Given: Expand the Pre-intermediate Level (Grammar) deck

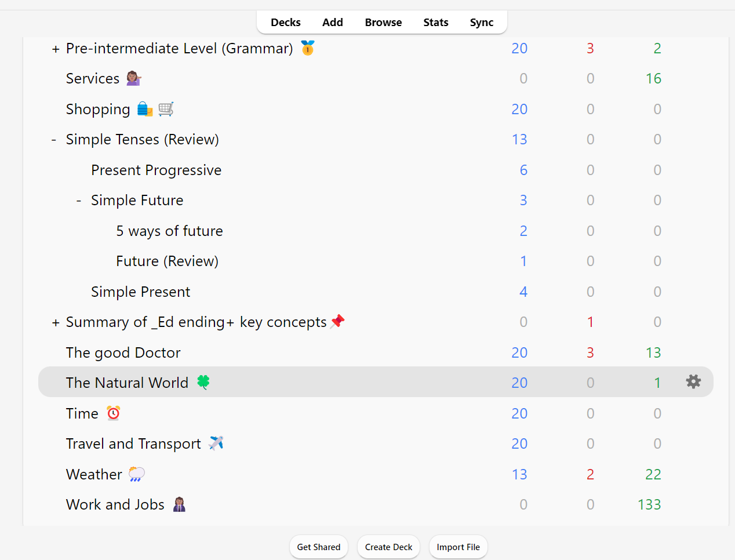Looking at the screenshot, I should pyautogui.click(x=56, y=49).
